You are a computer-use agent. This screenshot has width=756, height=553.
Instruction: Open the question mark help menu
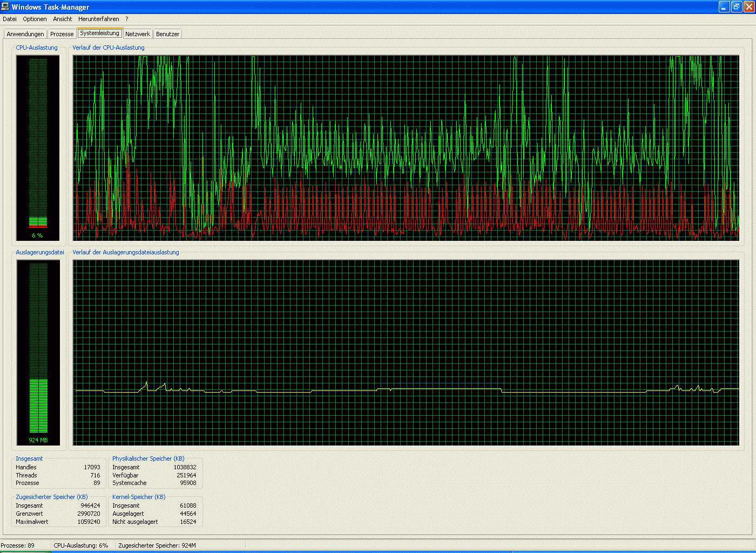click(127, 19)
